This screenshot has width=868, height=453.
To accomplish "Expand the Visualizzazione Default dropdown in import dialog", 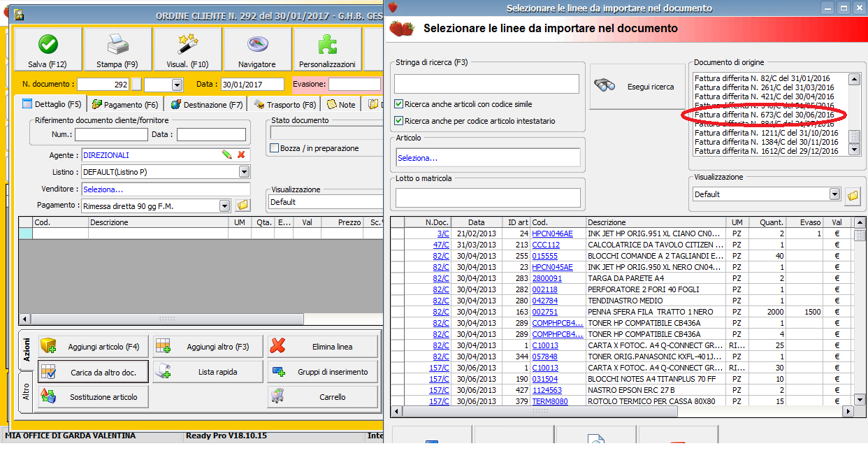I will 834,194.
